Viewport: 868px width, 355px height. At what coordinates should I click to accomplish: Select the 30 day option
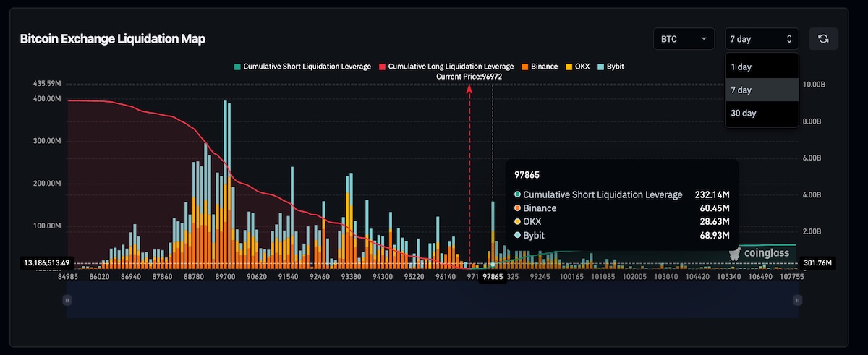744,114
